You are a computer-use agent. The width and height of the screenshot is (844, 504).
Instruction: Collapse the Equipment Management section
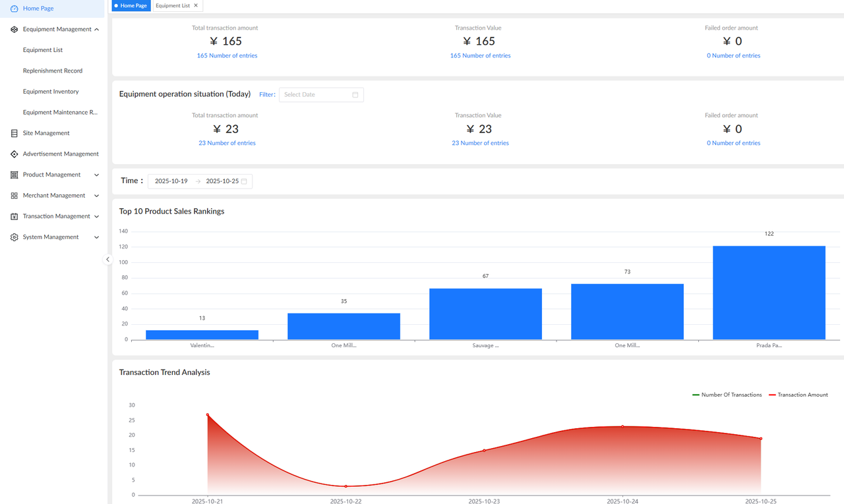[96, 29]
